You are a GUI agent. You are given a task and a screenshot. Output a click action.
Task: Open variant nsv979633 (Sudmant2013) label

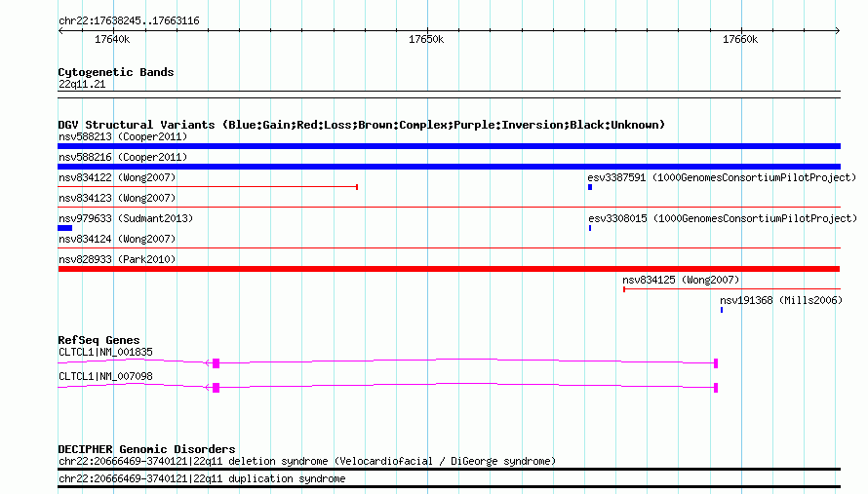(x=126, y=218)
